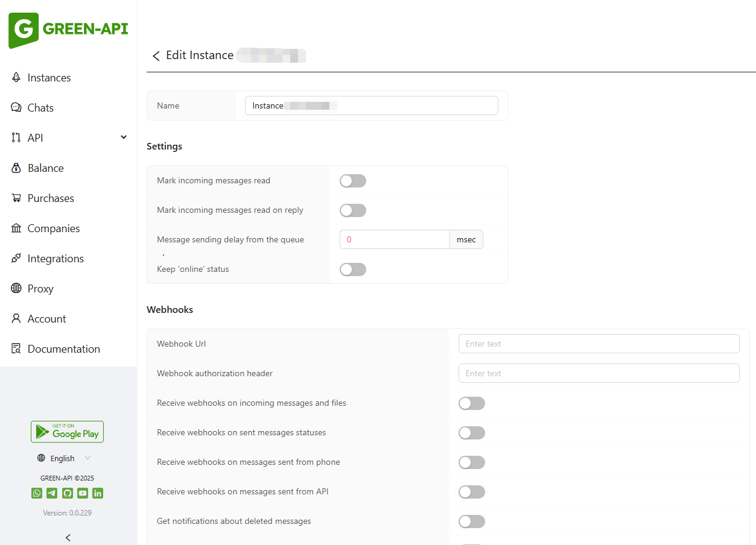Navigate to the Integrations page
The height and width of the screenshot is (545, 756).
click(x=56, y=259)
